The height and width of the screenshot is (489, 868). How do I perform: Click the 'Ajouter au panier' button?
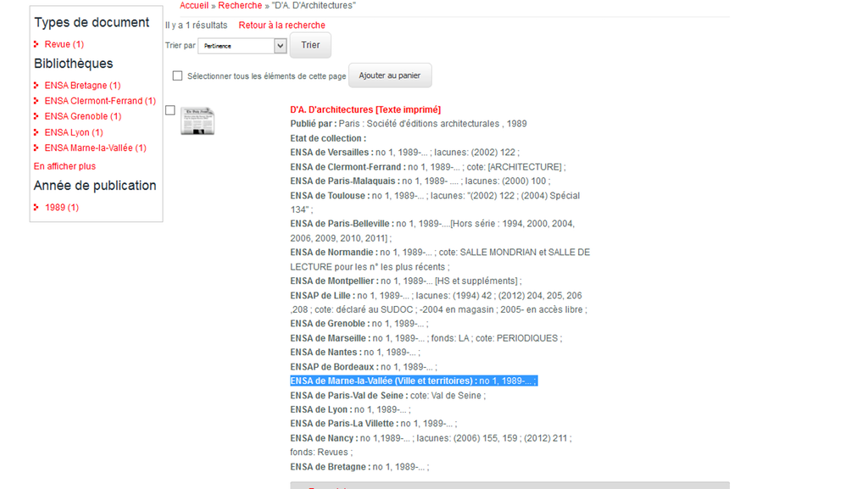[x=390, y=75]
